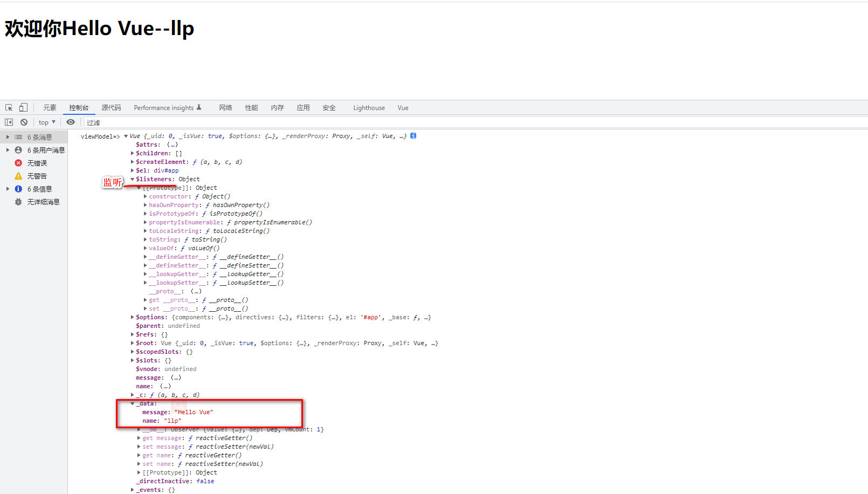
Task: Expand the get __proto__ accessor
Action: [145, 300]
